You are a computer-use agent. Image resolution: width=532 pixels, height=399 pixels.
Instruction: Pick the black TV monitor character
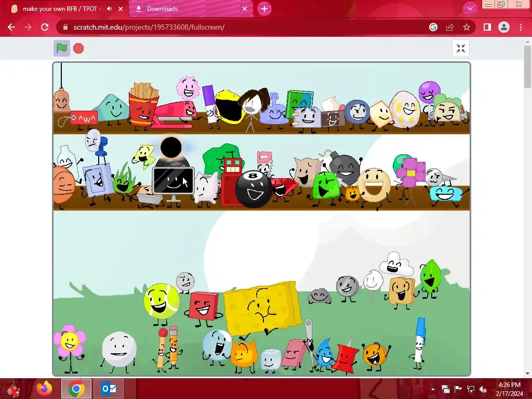[x=174, y=181]
